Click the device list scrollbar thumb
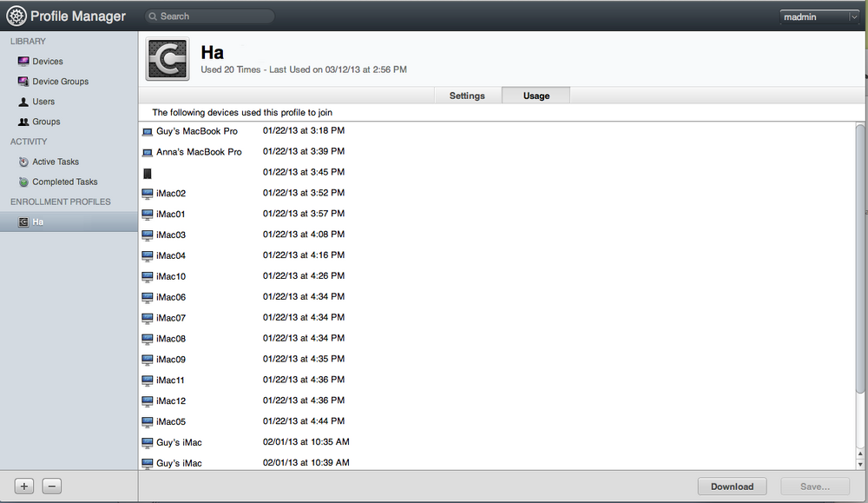Viewport: 868px width, 503px height. 860,259
